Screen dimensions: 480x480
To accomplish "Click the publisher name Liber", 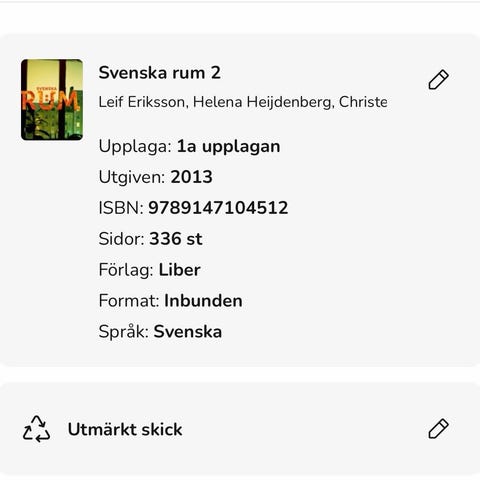I will (180, 270).
